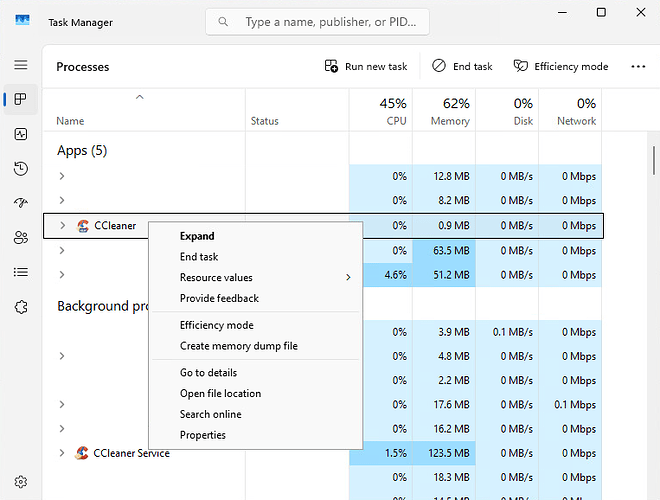
Task: Open the Services sidebar page
Action: coord(21,307)
